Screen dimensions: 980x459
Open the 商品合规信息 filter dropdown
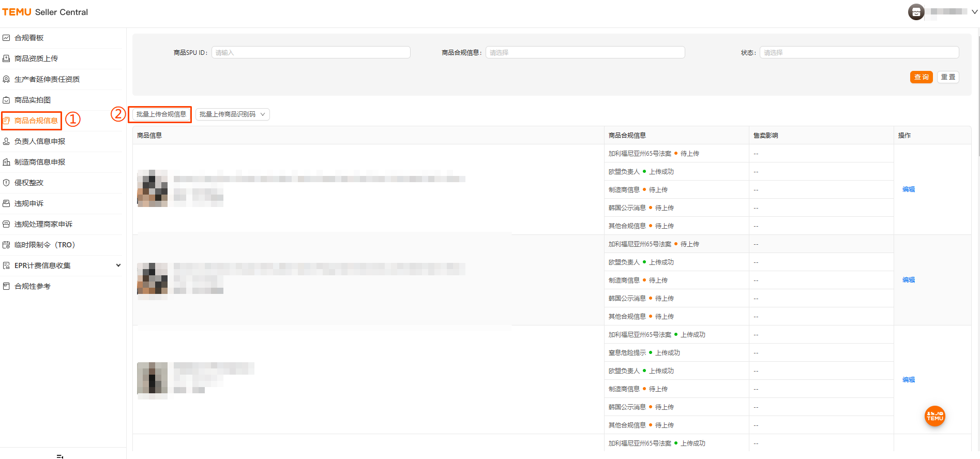pos(584,52)
